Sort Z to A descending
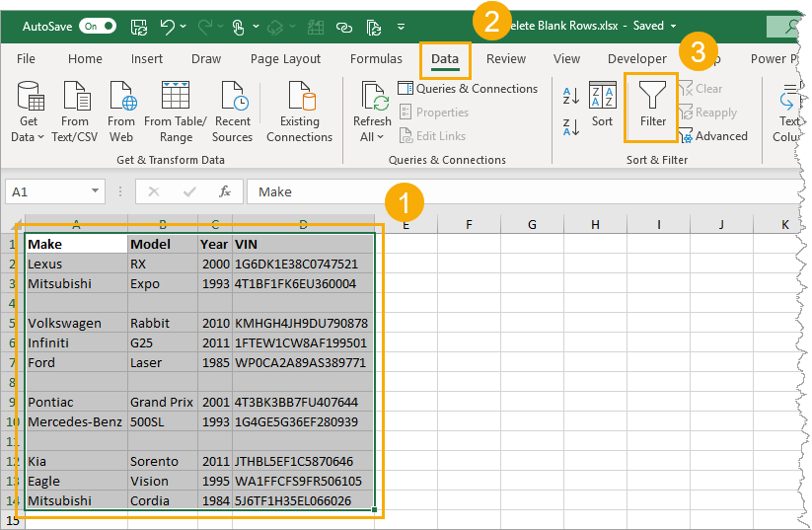This screenshot has height=530, width=812. (x=570, y=127)
